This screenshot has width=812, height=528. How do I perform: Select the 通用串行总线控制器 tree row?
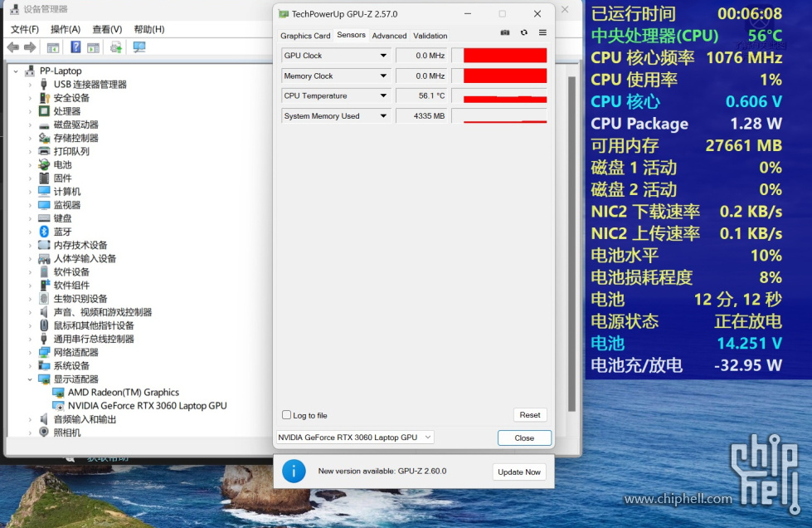(x=94, y=339)
